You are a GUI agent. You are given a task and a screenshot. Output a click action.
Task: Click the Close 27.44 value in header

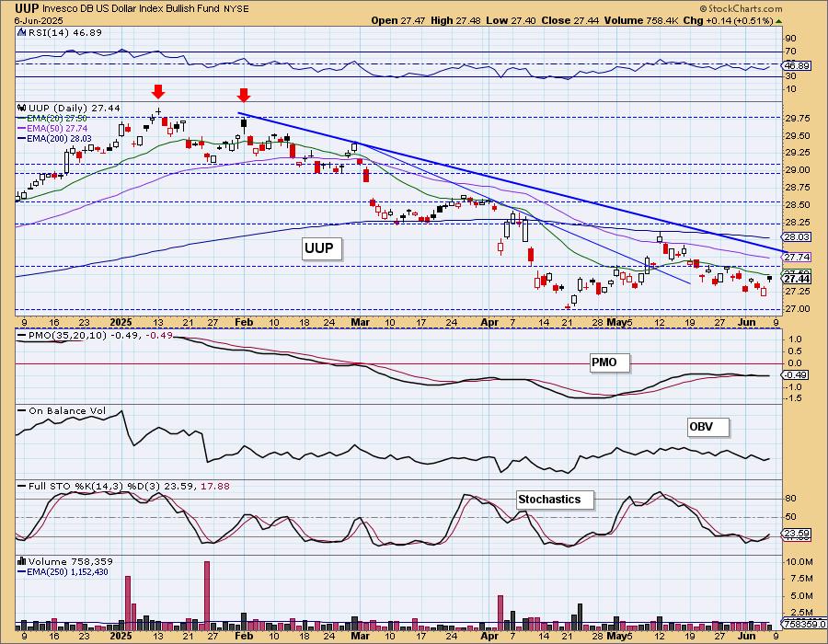[570, 20]
